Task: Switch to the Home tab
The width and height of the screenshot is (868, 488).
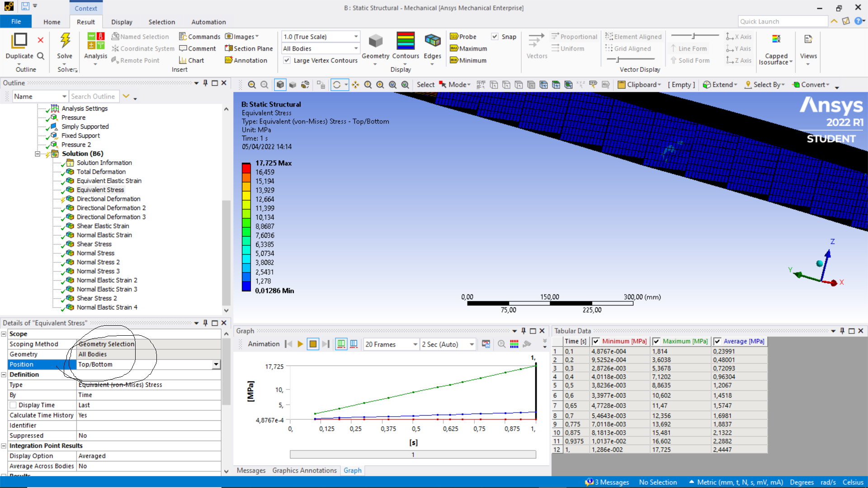Action: coord(52,22)
